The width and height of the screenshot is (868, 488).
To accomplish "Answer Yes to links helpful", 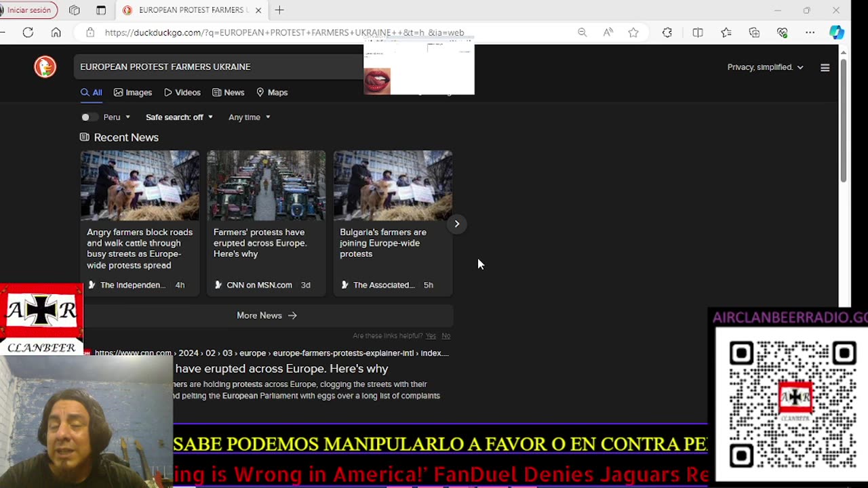I will tap(431, 335).
